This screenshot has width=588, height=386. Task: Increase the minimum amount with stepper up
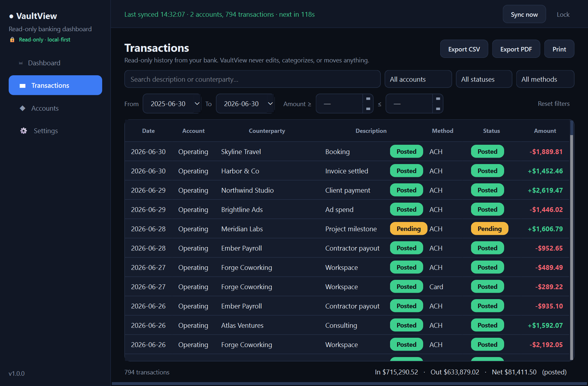click(368, 99)
